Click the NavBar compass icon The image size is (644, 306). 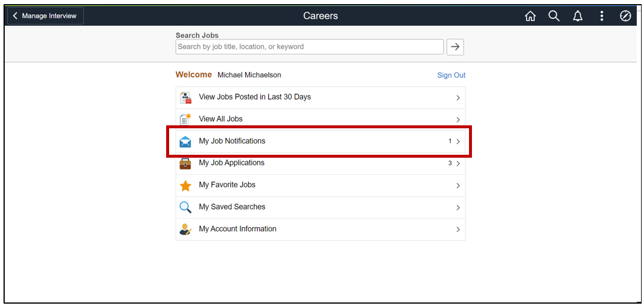point(626,16)
